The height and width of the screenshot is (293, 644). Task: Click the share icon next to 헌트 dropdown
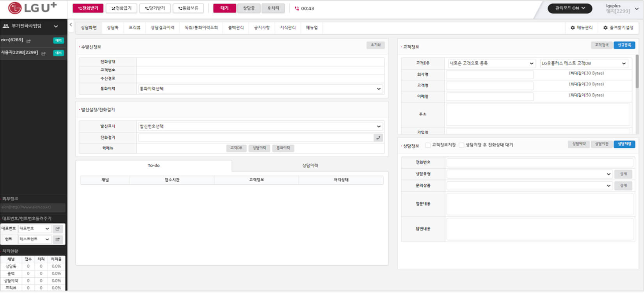58,239
